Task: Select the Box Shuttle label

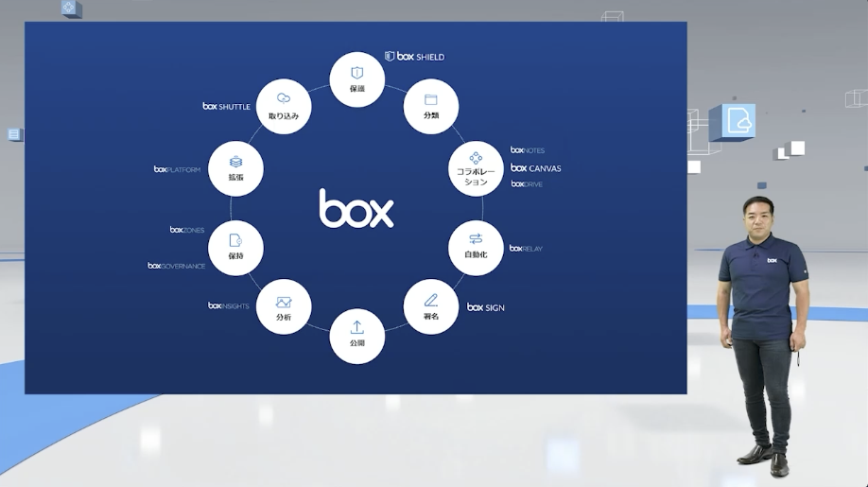Action: pyautogui.click(x=227, y=107)
